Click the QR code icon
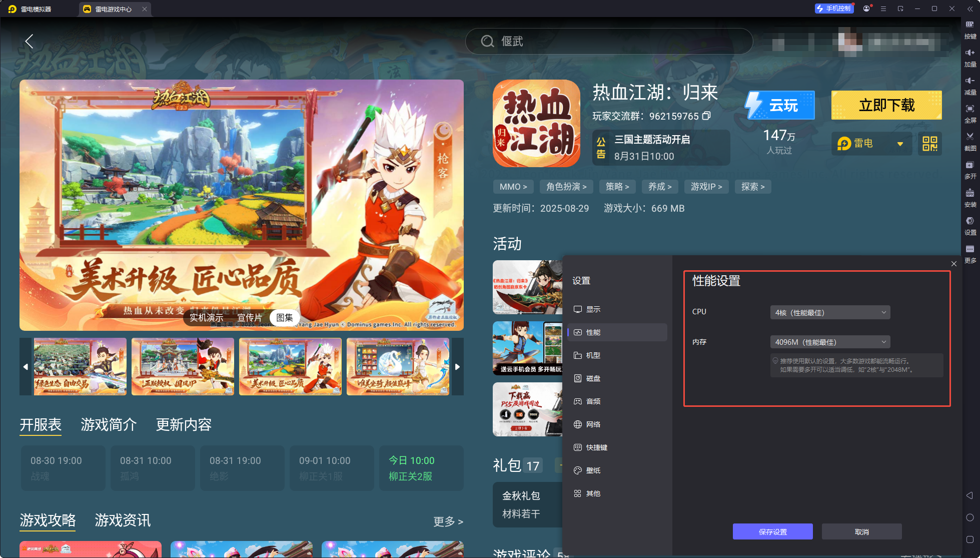The height and width of the screenshot is (558, 980). pos(930,144)
